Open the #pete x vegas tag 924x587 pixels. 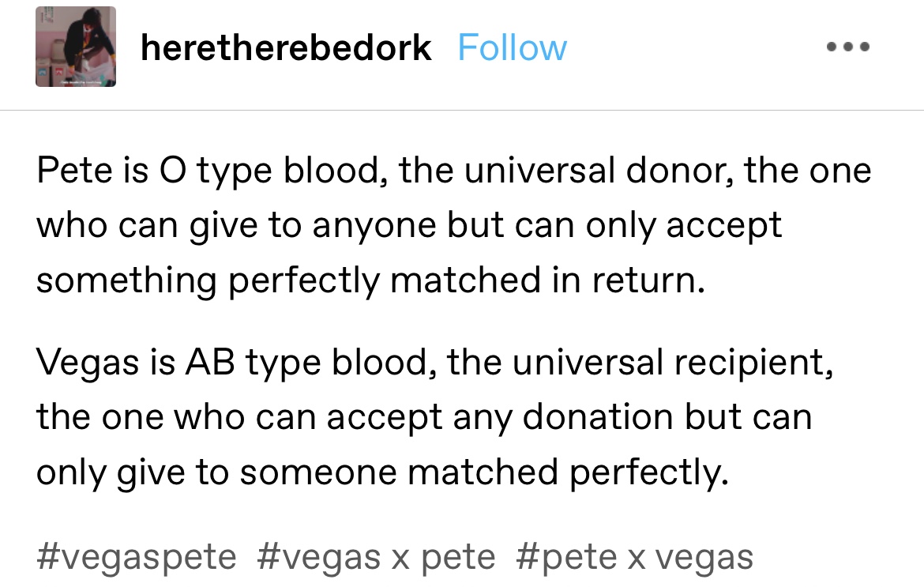(x=634, y=557)
